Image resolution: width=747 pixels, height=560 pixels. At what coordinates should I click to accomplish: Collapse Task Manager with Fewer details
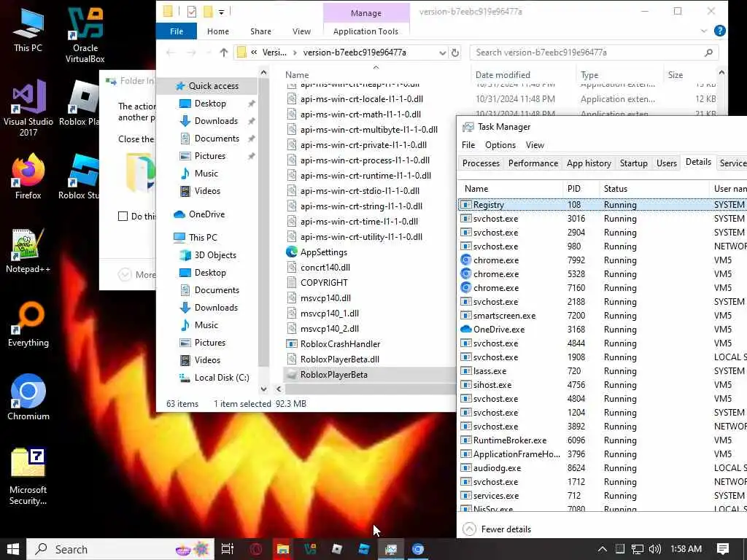coord(497,529)
